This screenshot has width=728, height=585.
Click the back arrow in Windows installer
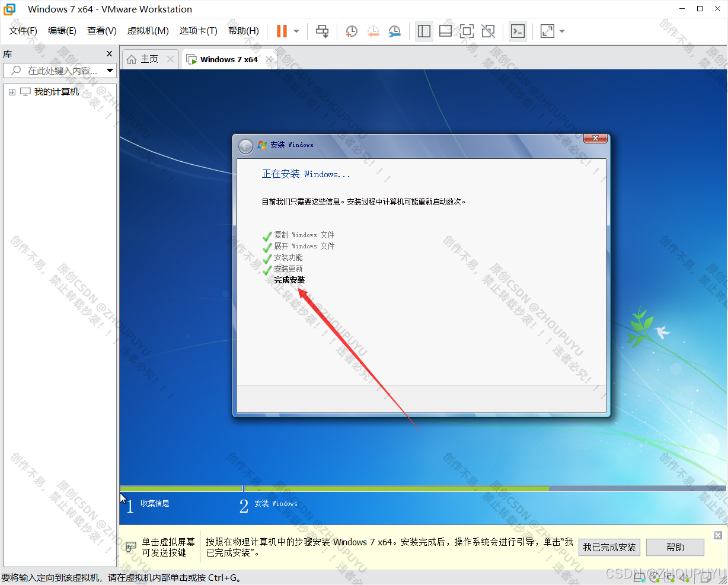(245, 146)
